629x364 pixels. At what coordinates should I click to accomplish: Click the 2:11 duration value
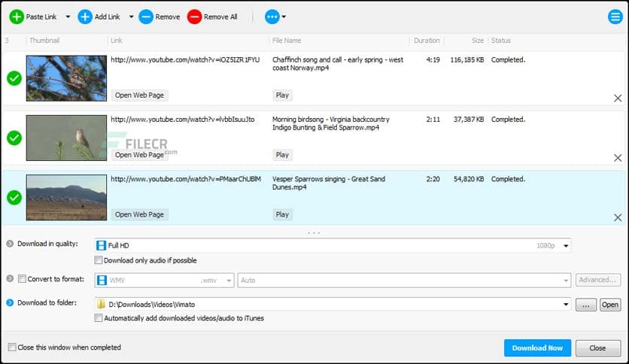[x=433, y=120]
